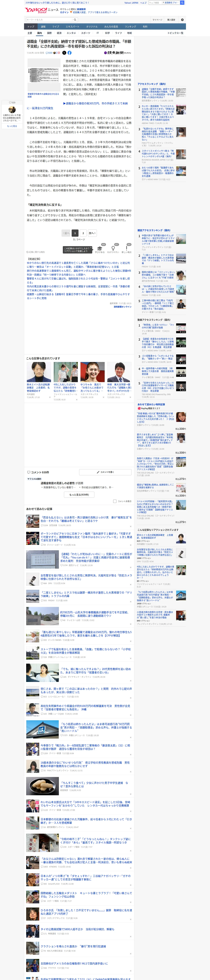Open クラクションを鳴らされ激高か article
Viewport: 210px width, 980px height.
pos(73,946)
